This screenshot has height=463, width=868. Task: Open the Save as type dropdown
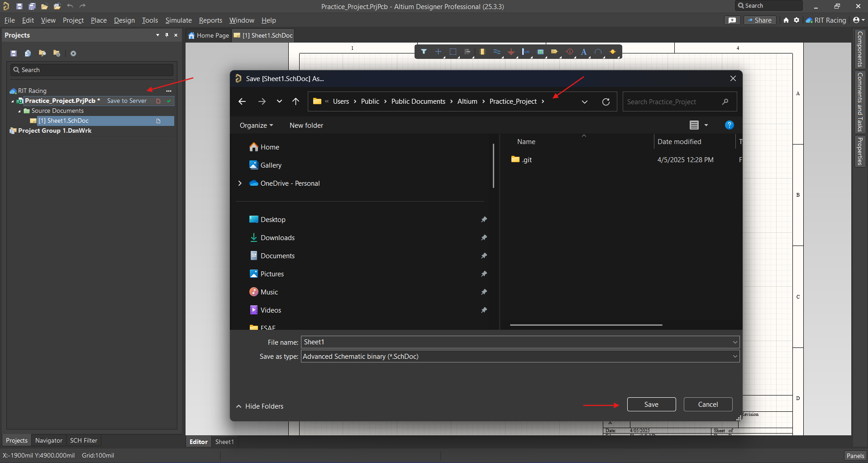[735, 357]
